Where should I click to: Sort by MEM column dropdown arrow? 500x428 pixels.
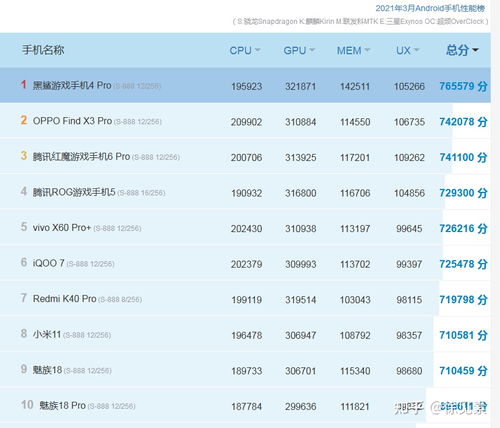click(367, 50)
